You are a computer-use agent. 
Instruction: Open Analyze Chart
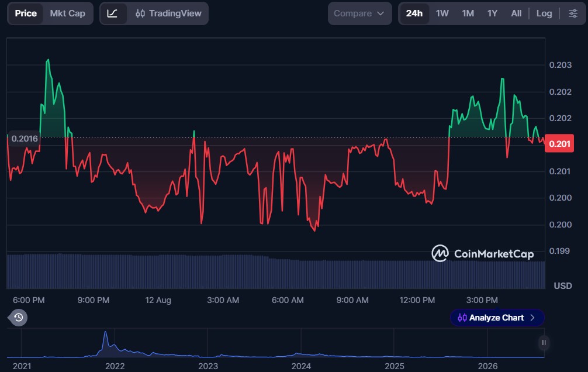pyautogui.click(x=497, y=318)
